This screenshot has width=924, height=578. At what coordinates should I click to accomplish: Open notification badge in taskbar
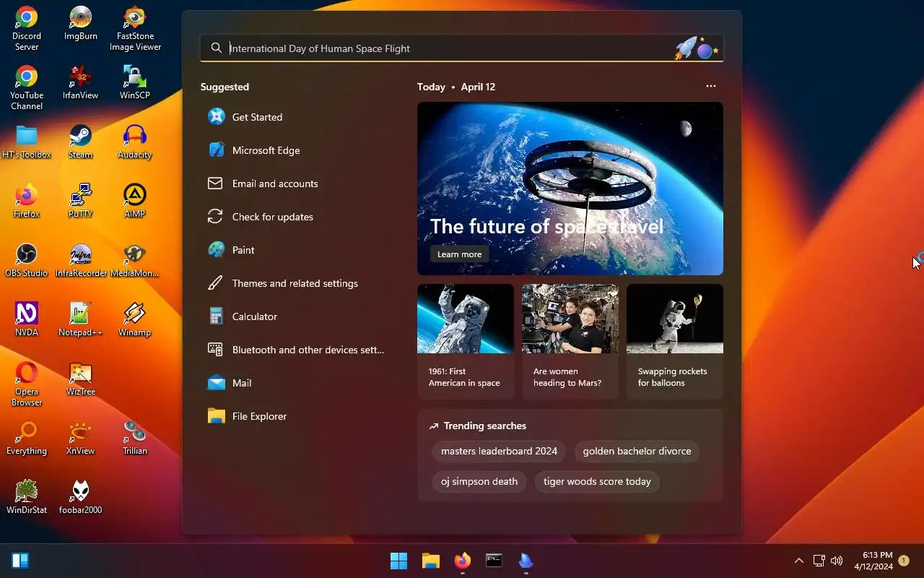point(904,561)
